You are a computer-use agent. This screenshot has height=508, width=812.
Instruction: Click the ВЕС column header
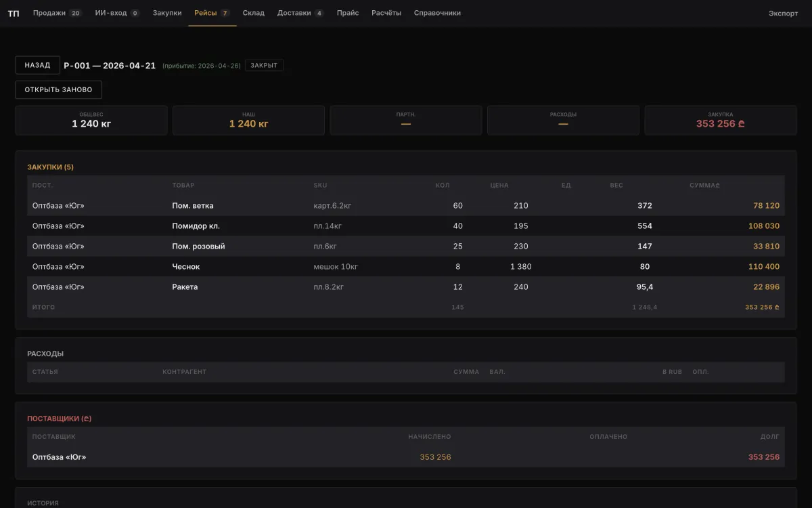(616, 186)
